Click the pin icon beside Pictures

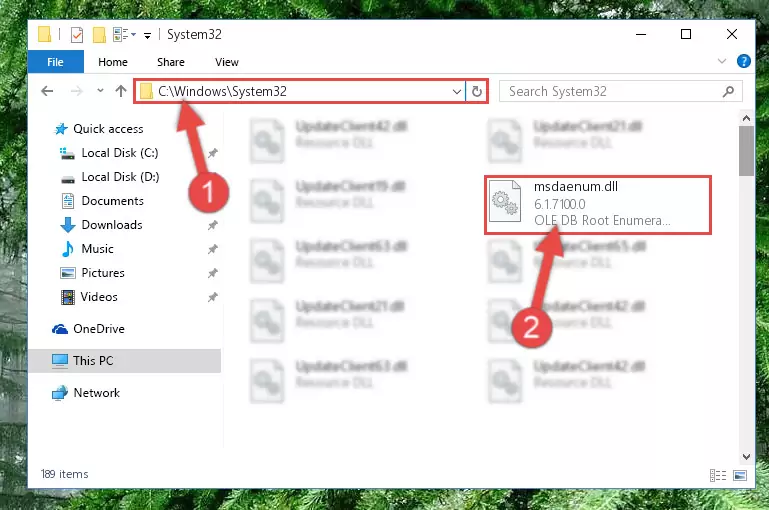coord(212,273)
